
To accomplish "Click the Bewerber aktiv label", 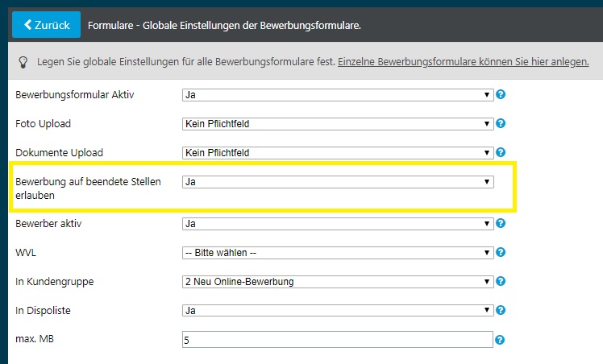I will point(48,223).
